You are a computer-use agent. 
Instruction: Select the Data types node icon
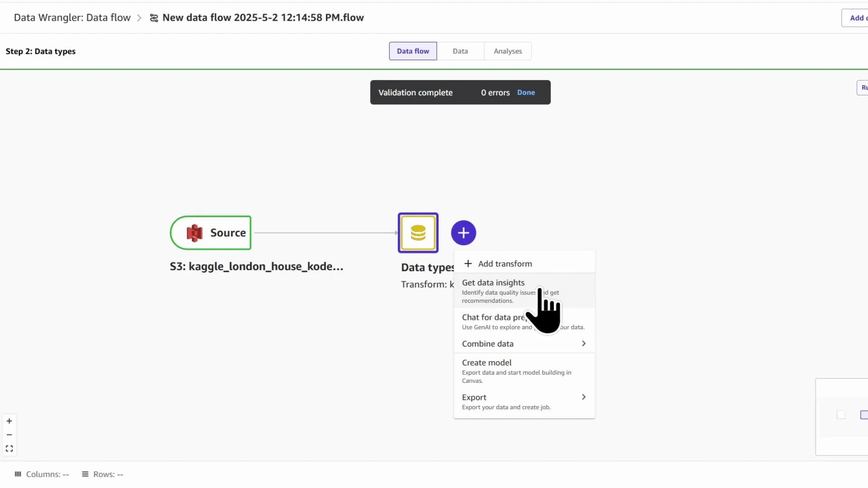418,233
